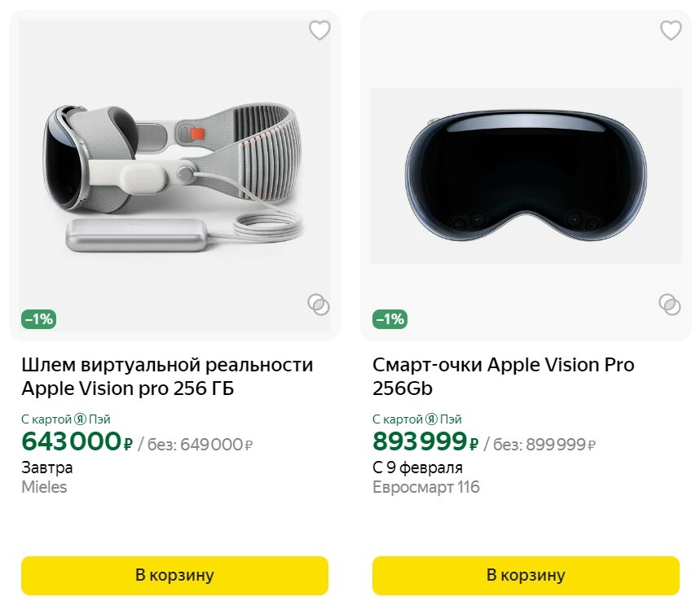The height and width of the screenshot is (610, 700).
Task: Open seller Евросмарт 116 link
Action: (426, 488)
